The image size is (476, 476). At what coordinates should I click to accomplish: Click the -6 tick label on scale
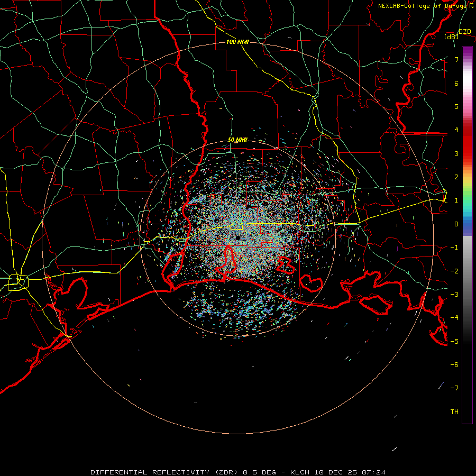pyautogui.click(x=454, y=365)
